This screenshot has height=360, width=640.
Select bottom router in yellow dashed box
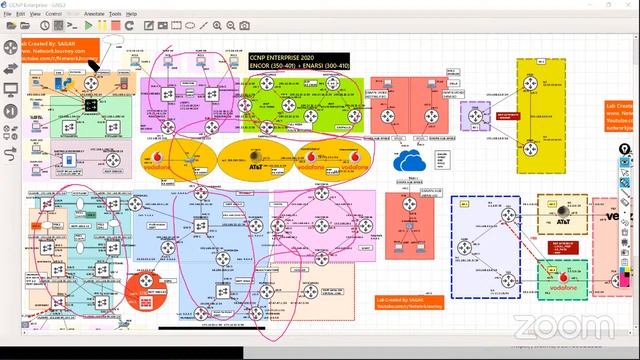[x=530, y=149]
